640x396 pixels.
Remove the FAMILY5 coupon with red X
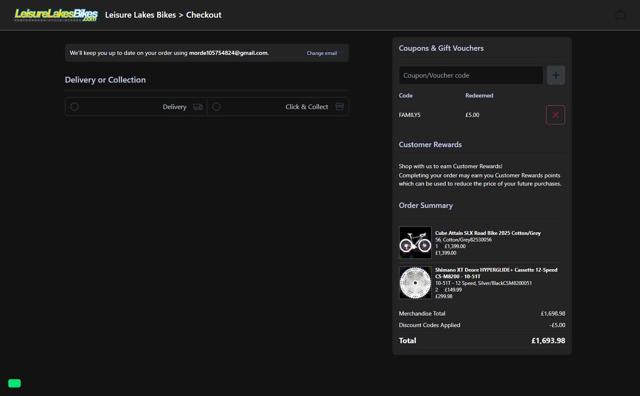pos(556,115)
